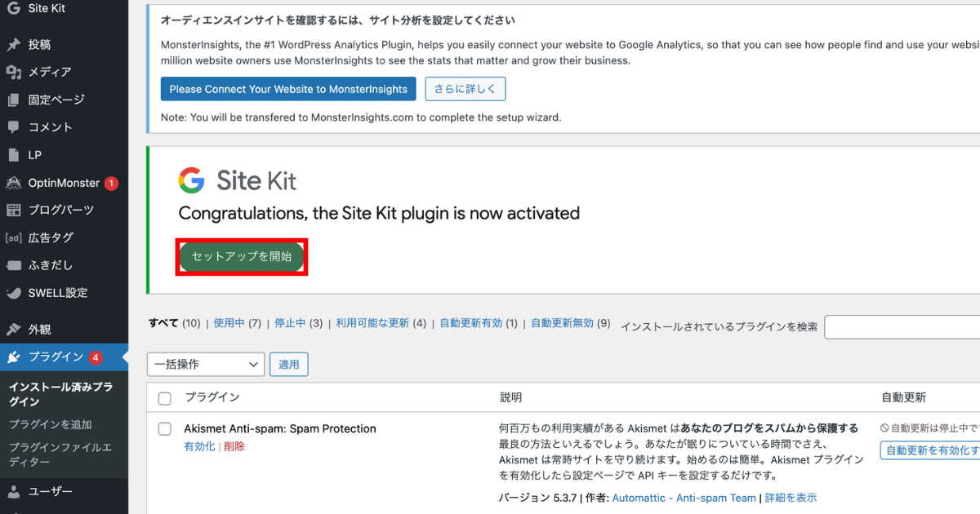The width and height of the screenshot is (980, 514).
Task: Click the Site Kit Google icon in sidebar
Action: click(13, 8)
